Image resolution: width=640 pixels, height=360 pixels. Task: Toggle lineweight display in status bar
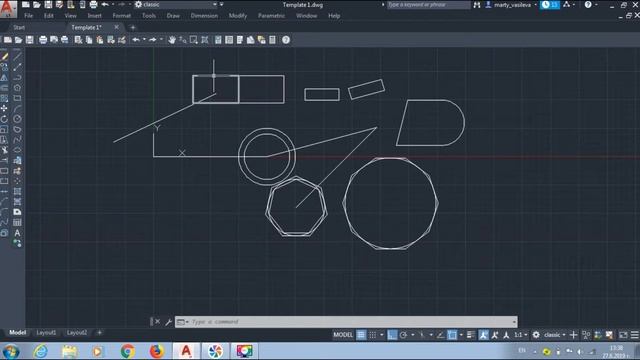(471, 335)
